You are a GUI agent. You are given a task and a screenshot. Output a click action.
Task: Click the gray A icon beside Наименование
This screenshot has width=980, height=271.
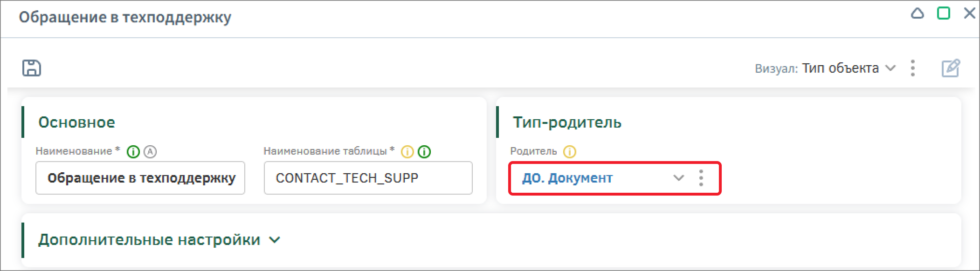tap(150, 152)
